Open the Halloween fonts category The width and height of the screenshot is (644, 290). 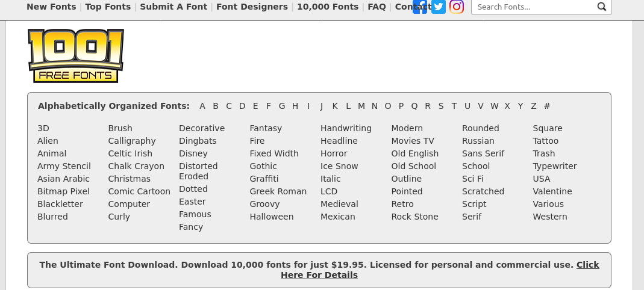(x=272, y=217)
